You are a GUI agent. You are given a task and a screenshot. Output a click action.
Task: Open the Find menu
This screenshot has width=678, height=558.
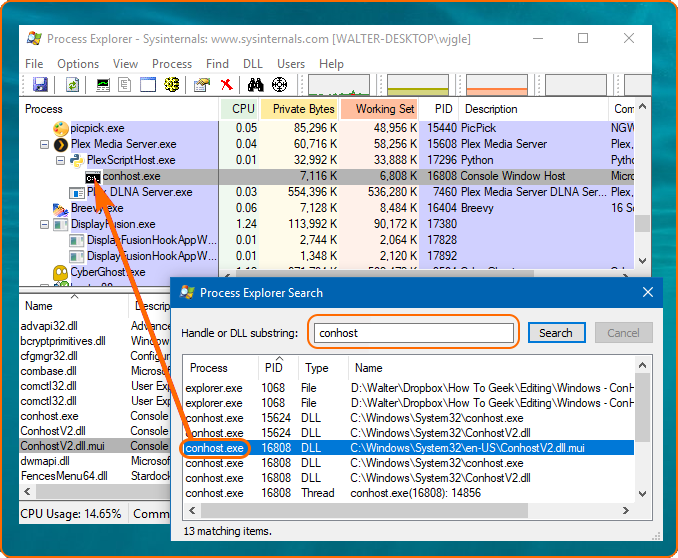click(x=217, y=64)
